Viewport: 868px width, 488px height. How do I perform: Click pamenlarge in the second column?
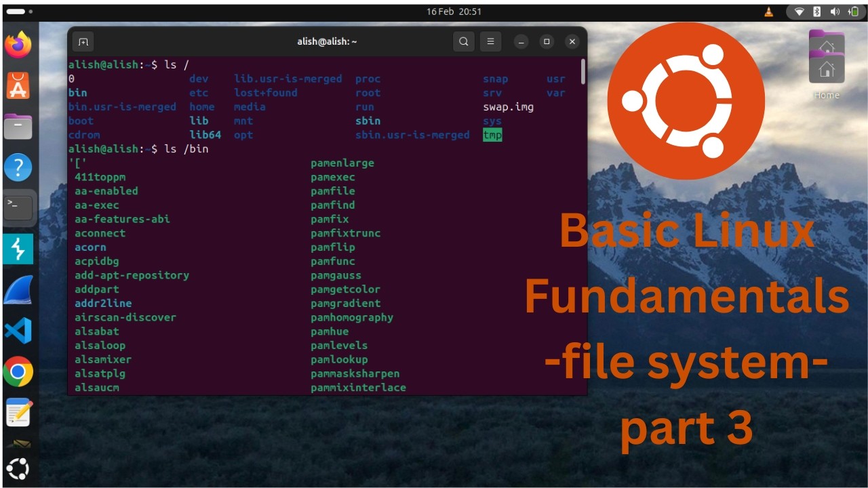point(342,163)
